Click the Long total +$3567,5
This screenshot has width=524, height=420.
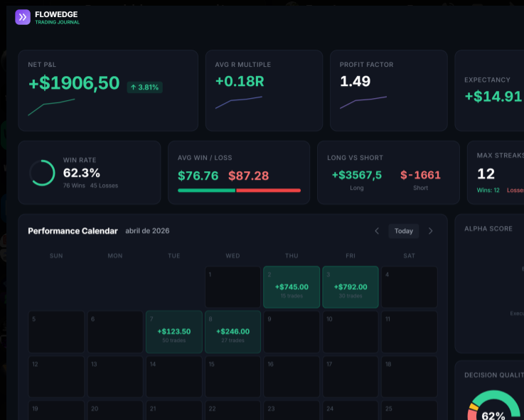pos(357,175)
